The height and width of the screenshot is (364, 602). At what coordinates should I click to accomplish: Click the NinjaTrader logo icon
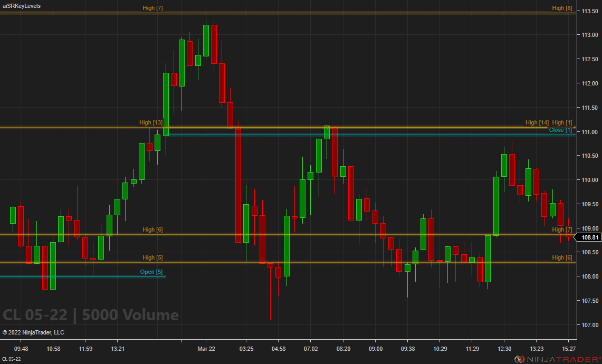click(520, 359)
